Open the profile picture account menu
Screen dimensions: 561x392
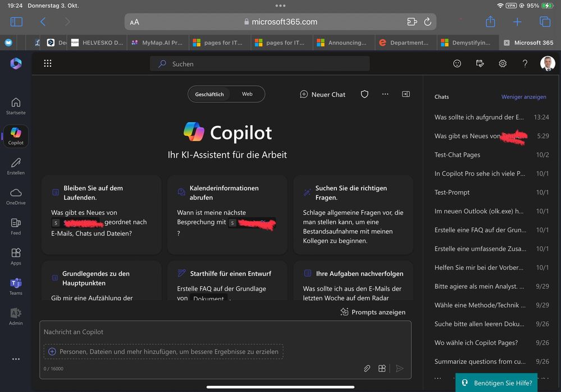(548, 63)
